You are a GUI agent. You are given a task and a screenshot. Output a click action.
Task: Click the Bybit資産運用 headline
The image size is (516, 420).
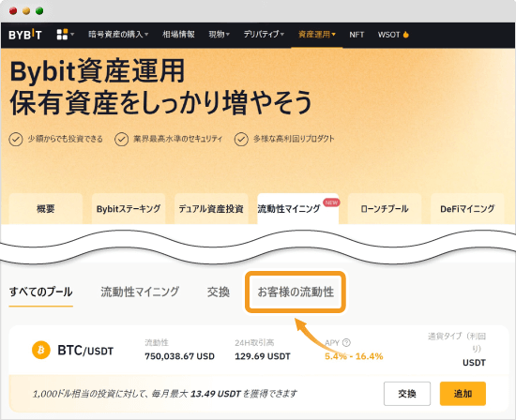point(98,71)
